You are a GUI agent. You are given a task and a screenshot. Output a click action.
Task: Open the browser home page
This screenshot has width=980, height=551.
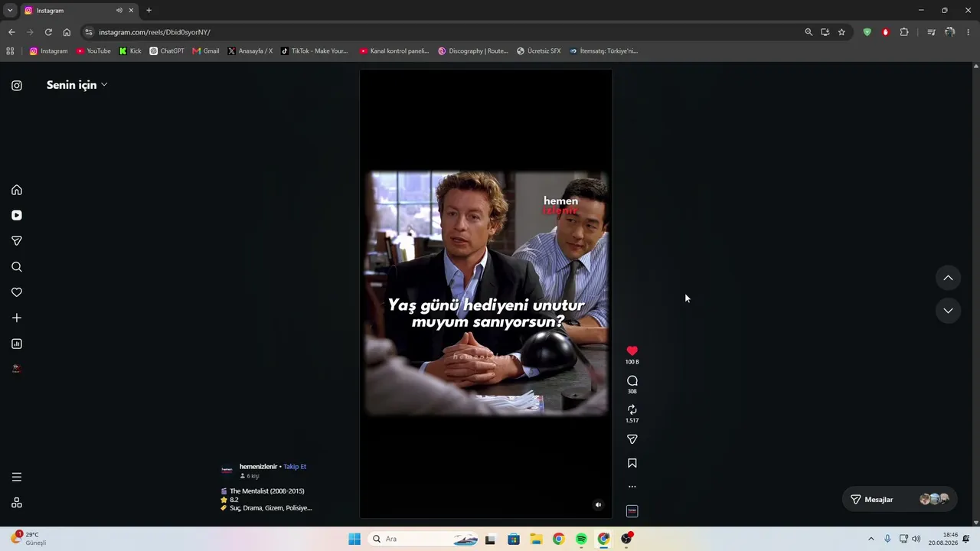tap(67, 32)
